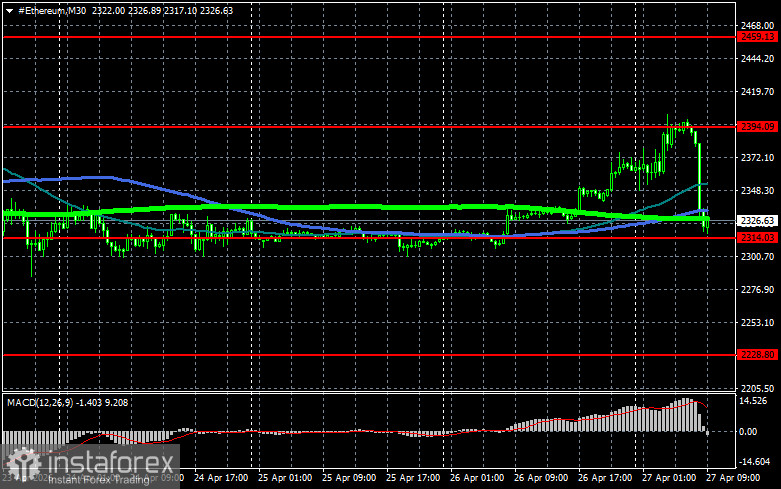Click the 2276.90 price axis value
The width and height of the screenshot is (781, 489).
coord(757,289)
